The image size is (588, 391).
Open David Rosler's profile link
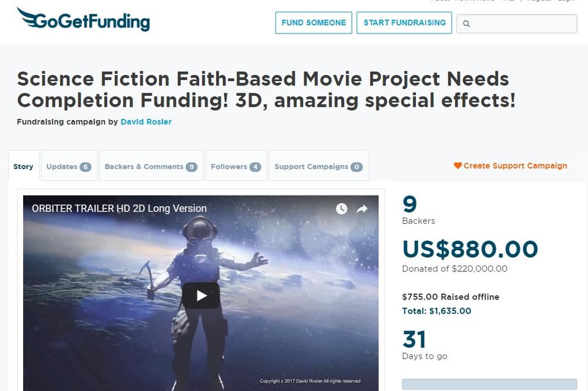[x=146, y=122]
